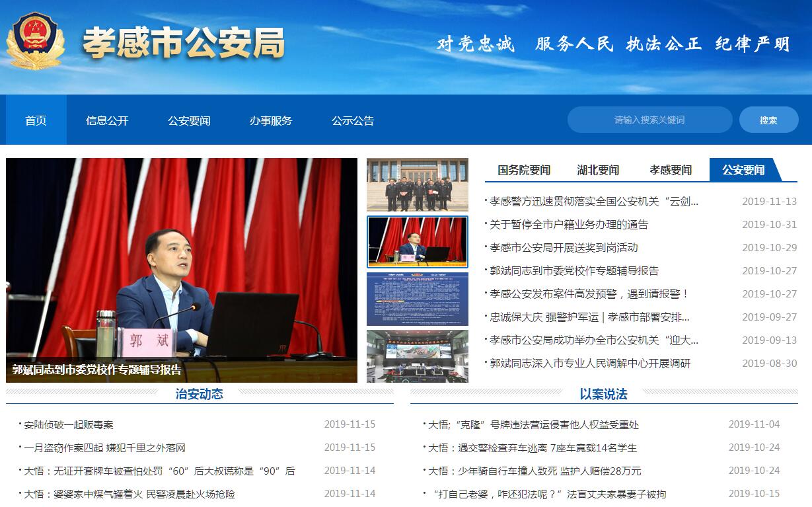Image resolution: width=812 pixels, height=507 pixels.
Task: Click date 2019-09-27 in news list
Action: (x=770, y=317)
